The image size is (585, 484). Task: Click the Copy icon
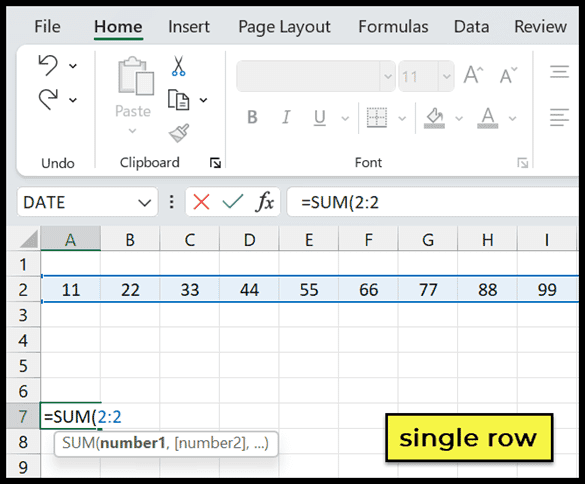click(x=178, y=100)
